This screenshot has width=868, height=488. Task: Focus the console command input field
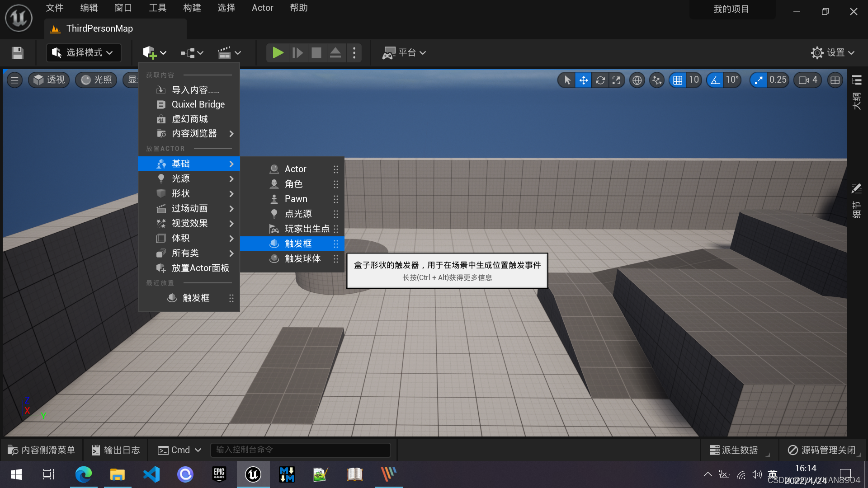[x=300, y=450]
